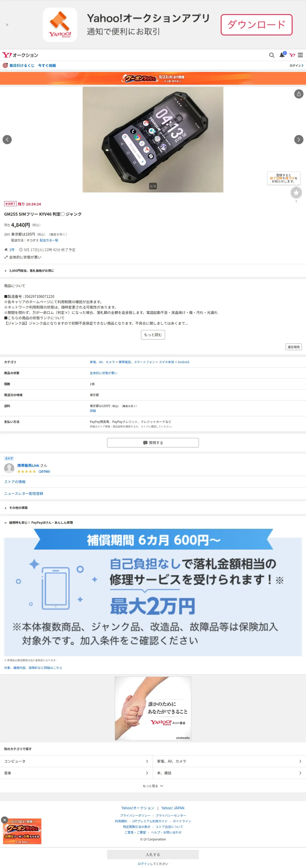Viewport: 306px width, 868px height.
Task: Click the ログイン link at top right
Action: (x=296, y=65)
